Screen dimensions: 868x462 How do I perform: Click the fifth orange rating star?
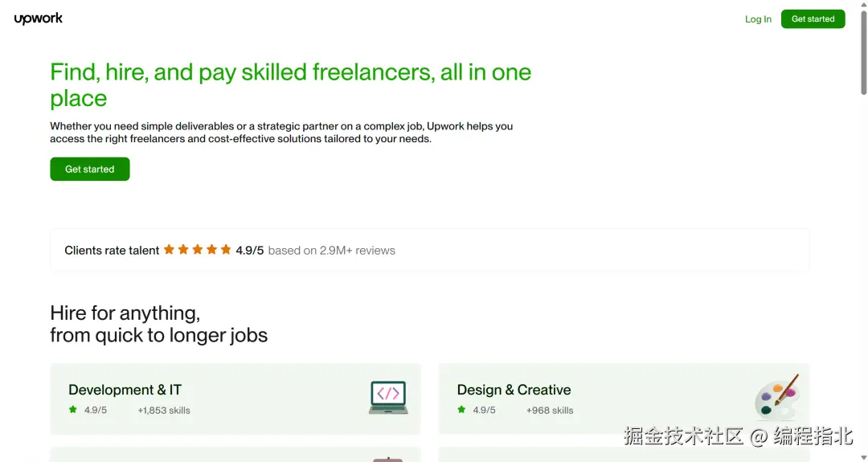pyautogui.click(x=226, y=250)
